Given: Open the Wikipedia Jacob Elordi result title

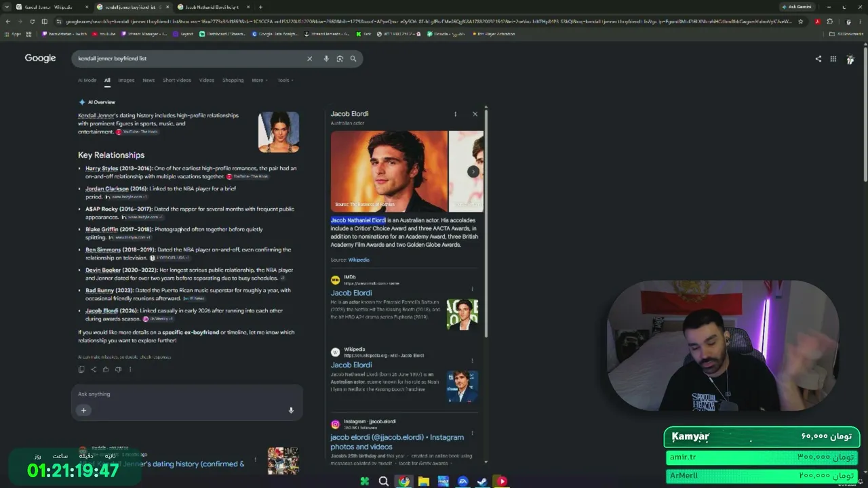Looking at the screenshot, I should (351, 365).
